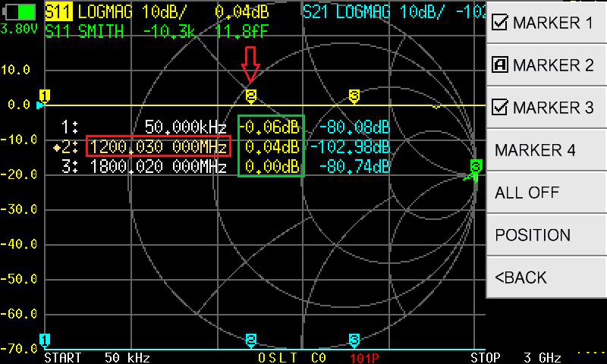Select green marker 3 on the Smith chart
Image resolution: width=607 pixels, height=364 pixels.
(x=476, y=166)
